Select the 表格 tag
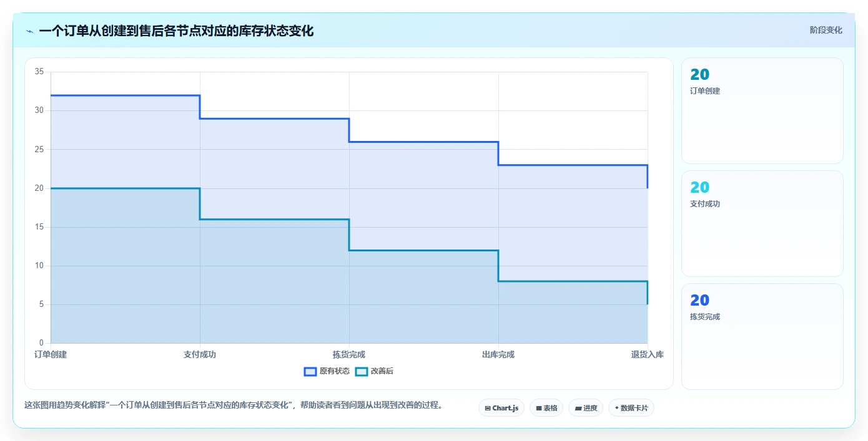Image resolution: width=868 pixels, height=441 pixels. pos(546,408)
